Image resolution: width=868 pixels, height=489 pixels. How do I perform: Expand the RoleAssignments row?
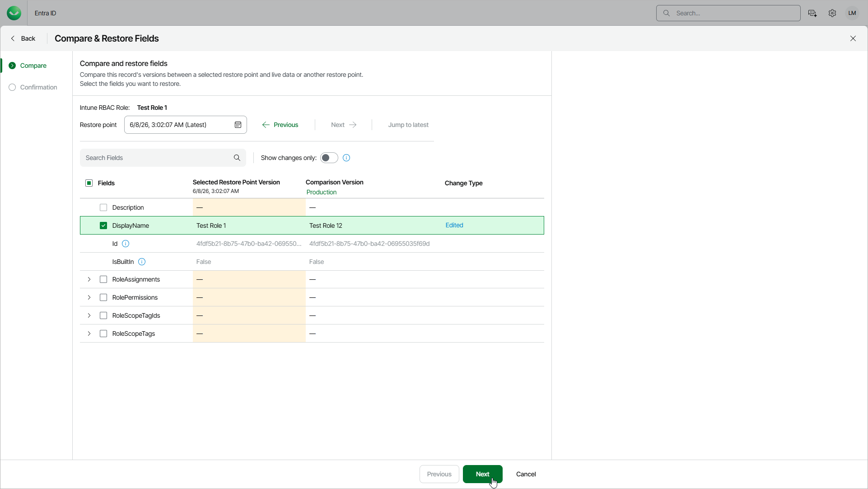(x=89, y=279)
